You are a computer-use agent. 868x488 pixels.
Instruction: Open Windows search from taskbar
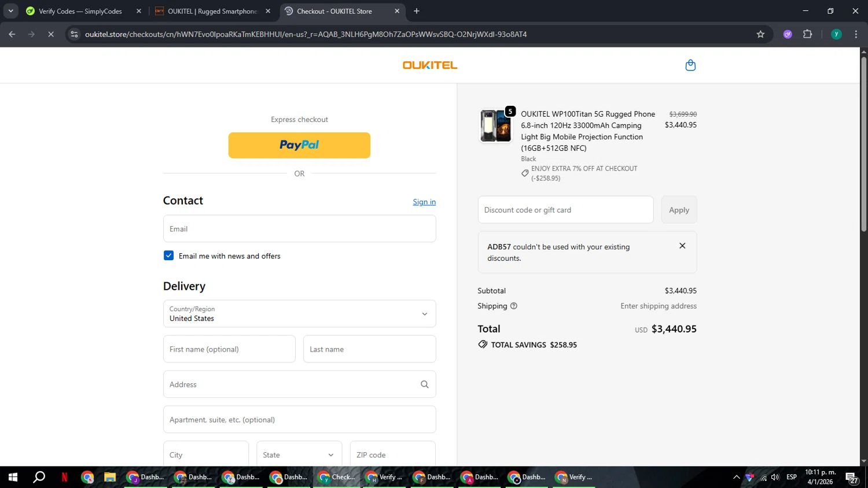tap(39, 477)
